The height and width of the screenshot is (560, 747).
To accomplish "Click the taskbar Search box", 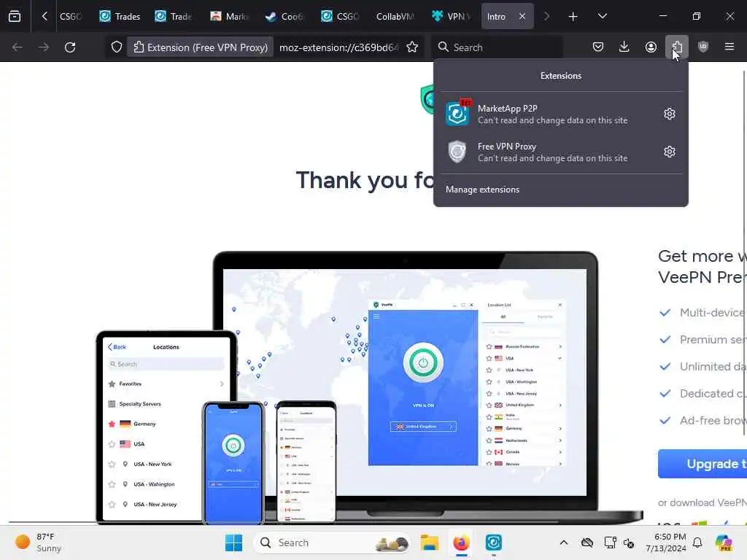I will (332, 542).
